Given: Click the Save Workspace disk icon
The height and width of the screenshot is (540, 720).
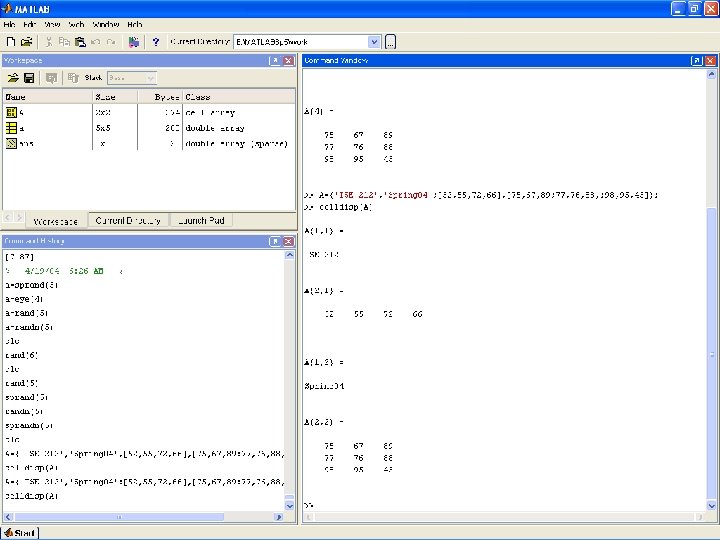Looking at the screenshot, I should [x=29, y=77].
